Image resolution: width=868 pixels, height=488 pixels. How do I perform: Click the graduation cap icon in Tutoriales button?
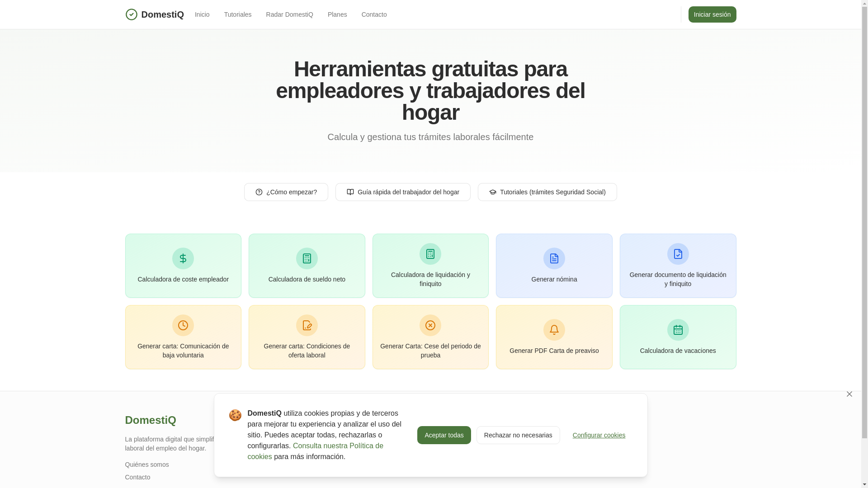(x=493, y=192)
